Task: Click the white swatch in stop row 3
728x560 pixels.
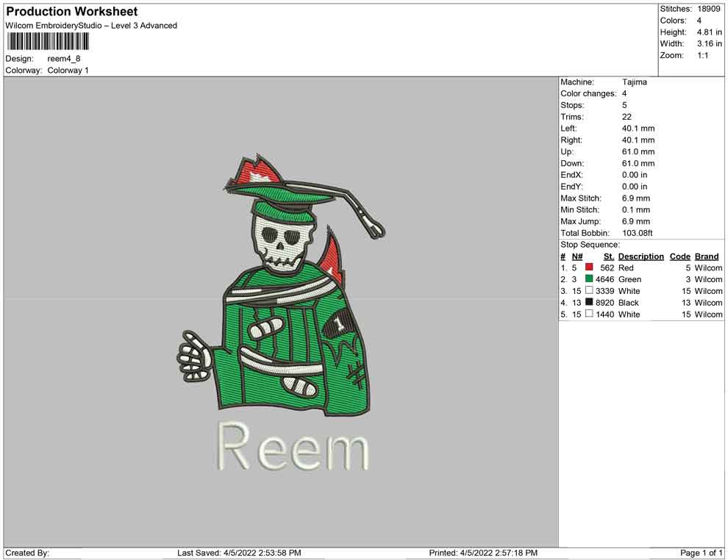Action: click(x=589, y=291)
